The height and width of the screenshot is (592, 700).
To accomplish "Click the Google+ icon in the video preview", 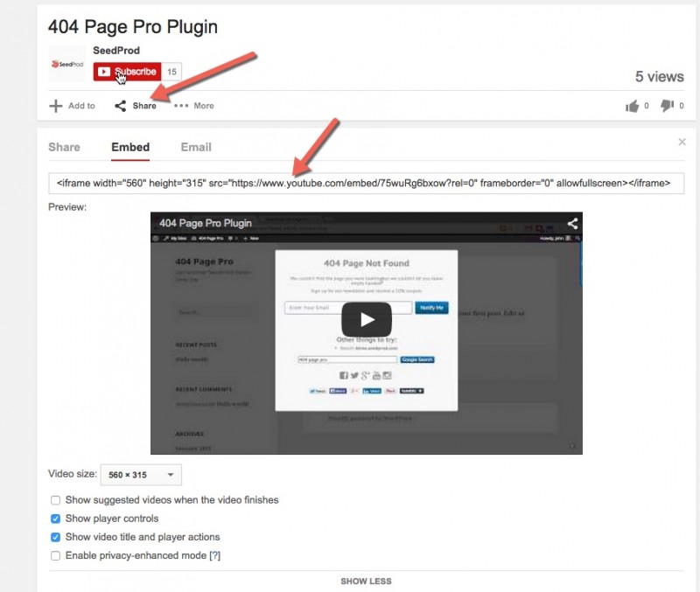I will pyautogui.click(x=365, y=374).
